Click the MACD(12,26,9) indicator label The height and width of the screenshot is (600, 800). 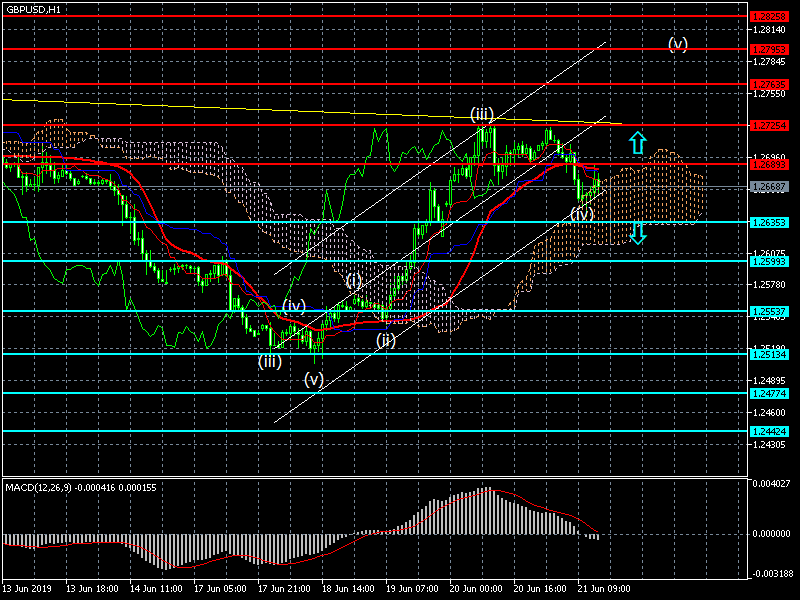pyautogui.click(x=39, y=488)
